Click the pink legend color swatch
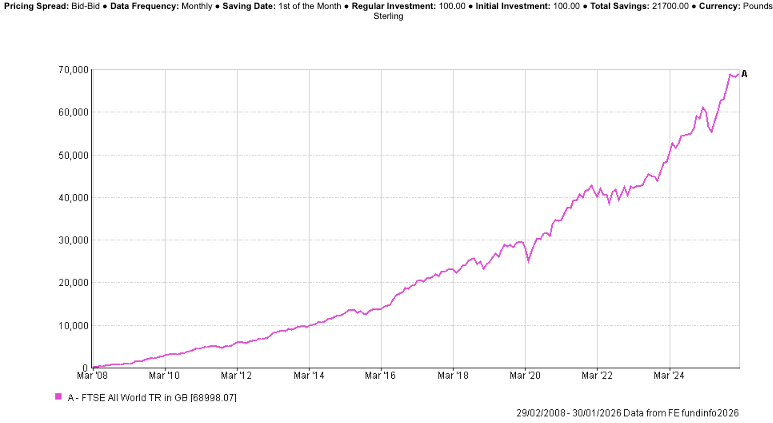The width and height of the screenshot is (773, 423). click(x=58, y=397)
